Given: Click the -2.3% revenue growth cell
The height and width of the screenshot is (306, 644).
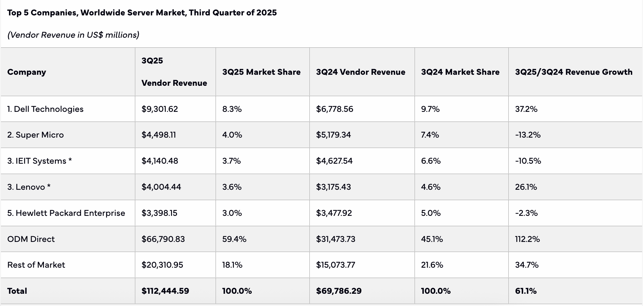Looking at the screenshot, I should point(526,213).
